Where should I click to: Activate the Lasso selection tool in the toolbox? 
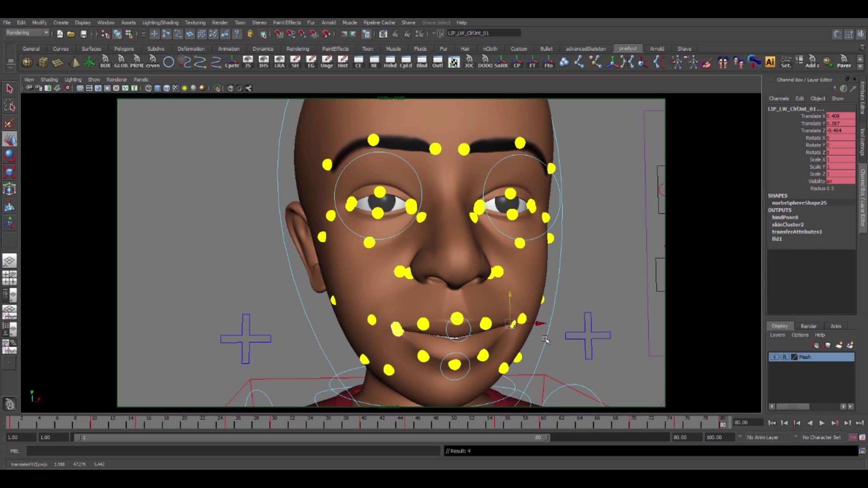point(10,105)
